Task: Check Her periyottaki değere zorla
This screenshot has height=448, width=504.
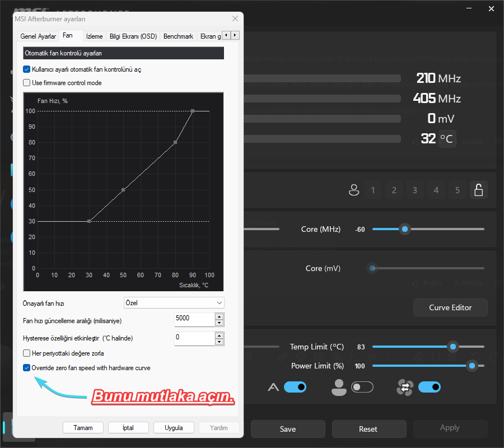Action: tap(27, 353)
